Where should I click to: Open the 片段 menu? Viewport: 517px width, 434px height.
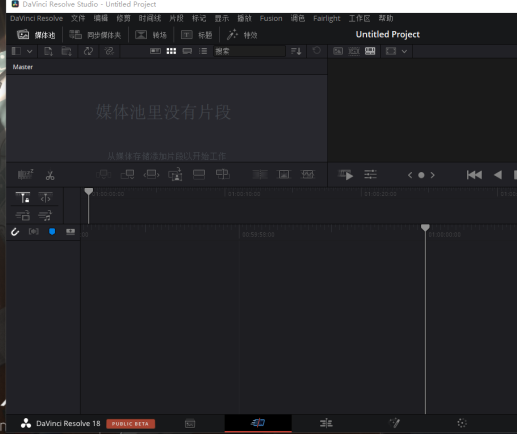tap(176, 18)
